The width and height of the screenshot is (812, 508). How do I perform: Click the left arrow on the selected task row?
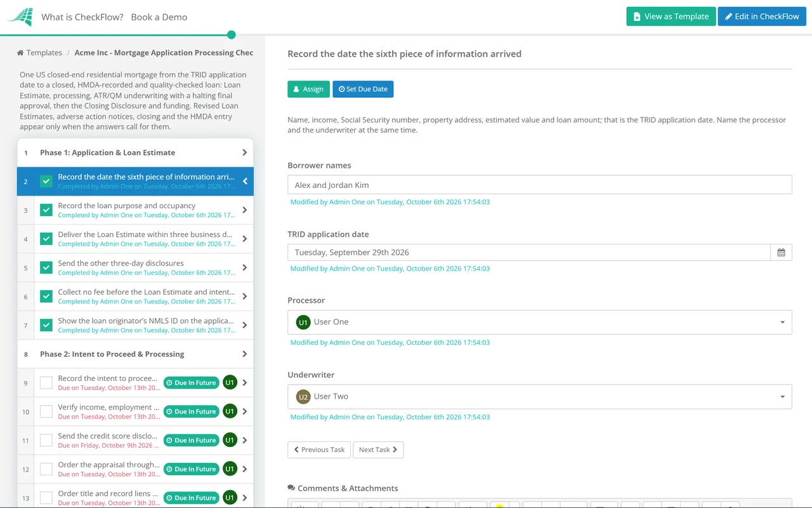tap(245, 182)
